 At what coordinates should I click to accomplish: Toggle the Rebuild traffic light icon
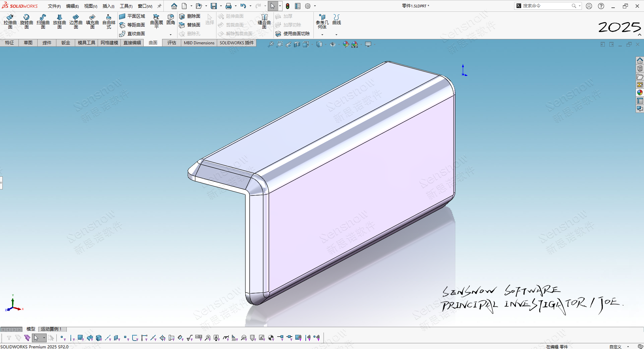tap(288, 6)
